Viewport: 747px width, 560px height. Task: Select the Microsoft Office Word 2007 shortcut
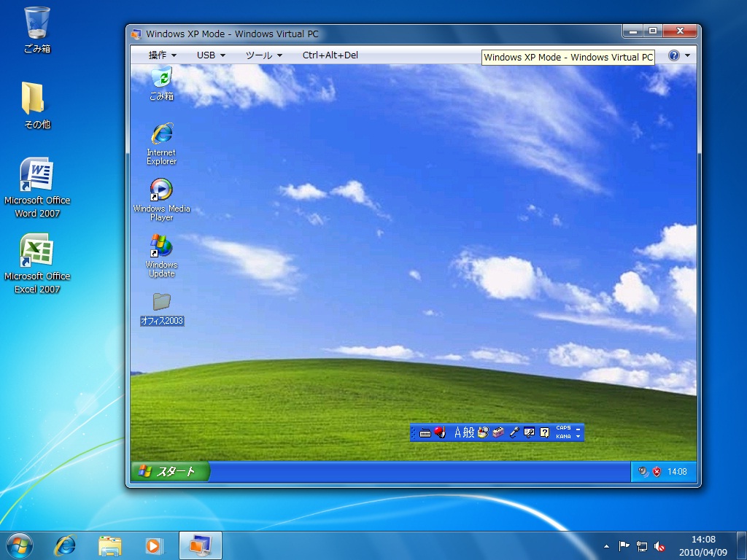tap(37, 187)
